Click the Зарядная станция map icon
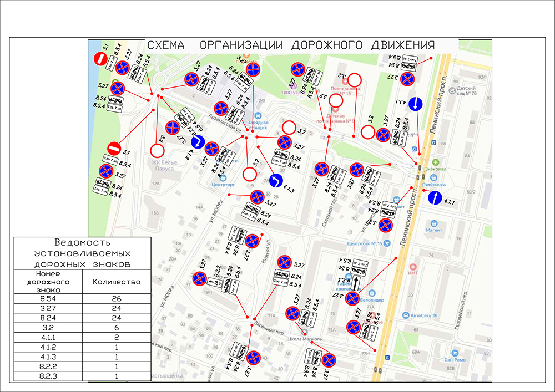Viewport: 555px width, 392px height. click(259, 115)
